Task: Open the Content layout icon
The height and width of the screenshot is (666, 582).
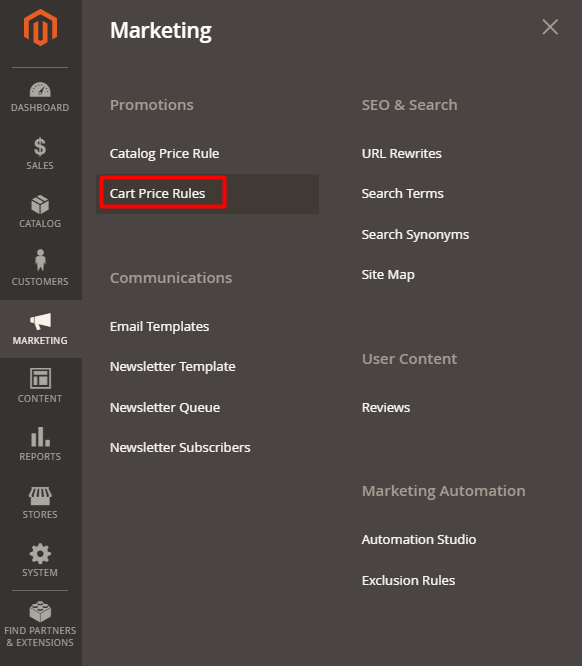Action: click(40, 378)
